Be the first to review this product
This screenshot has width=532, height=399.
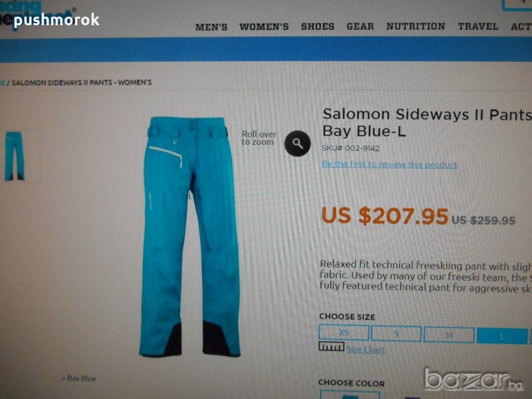pos(389,164)
